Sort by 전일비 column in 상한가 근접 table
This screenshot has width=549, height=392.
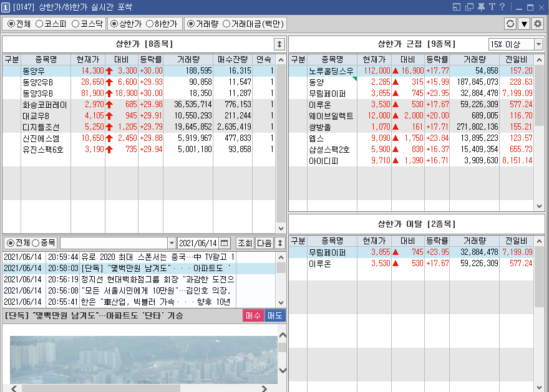(516, 59)
